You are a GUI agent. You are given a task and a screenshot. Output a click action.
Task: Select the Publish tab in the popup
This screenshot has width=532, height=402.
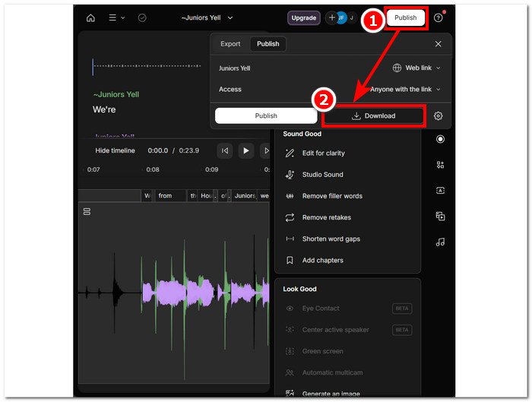pyautogui.click(x=268, y=44)
